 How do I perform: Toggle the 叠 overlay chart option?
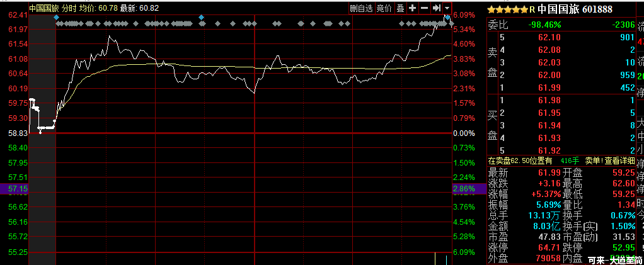click(x=400, y=8)
